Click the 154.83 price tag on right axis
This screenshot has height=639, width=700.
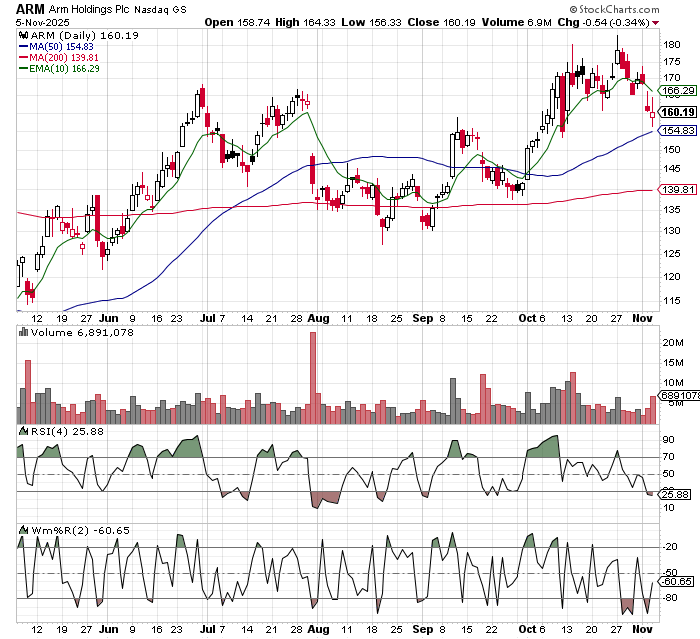click(678, 130)
